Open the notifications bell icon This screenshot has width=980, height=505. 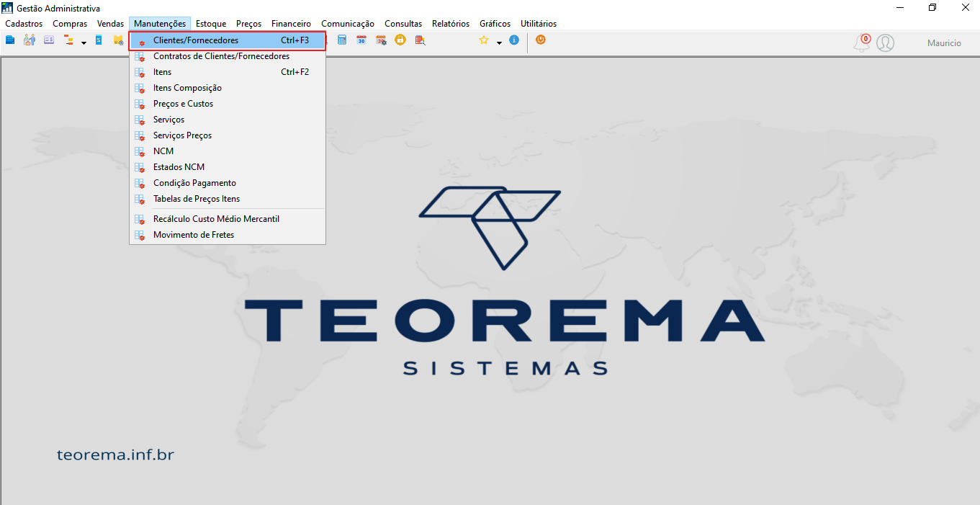tap(862, 43)
